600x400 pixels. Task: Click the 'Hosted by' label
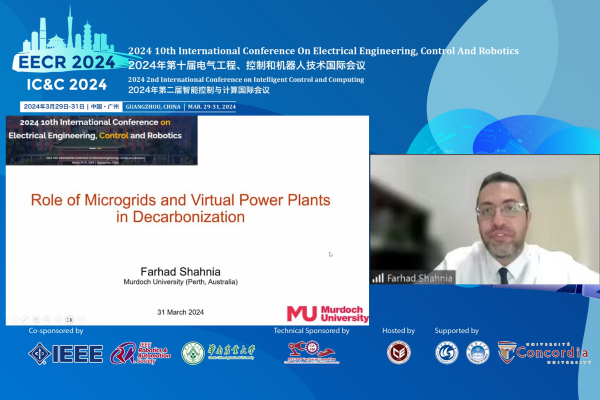click(x=399, y=331)
